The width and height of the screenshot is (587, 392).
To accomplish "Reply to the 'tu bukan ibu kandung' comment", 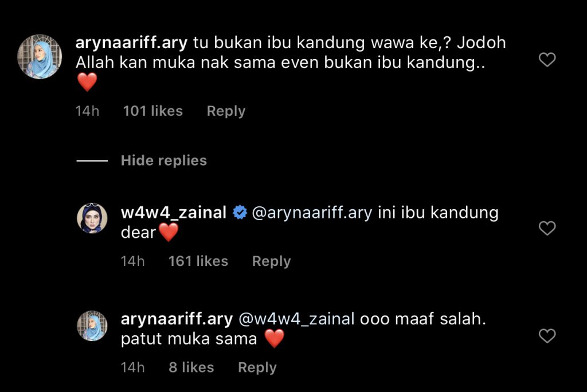I will click(226, 111).
